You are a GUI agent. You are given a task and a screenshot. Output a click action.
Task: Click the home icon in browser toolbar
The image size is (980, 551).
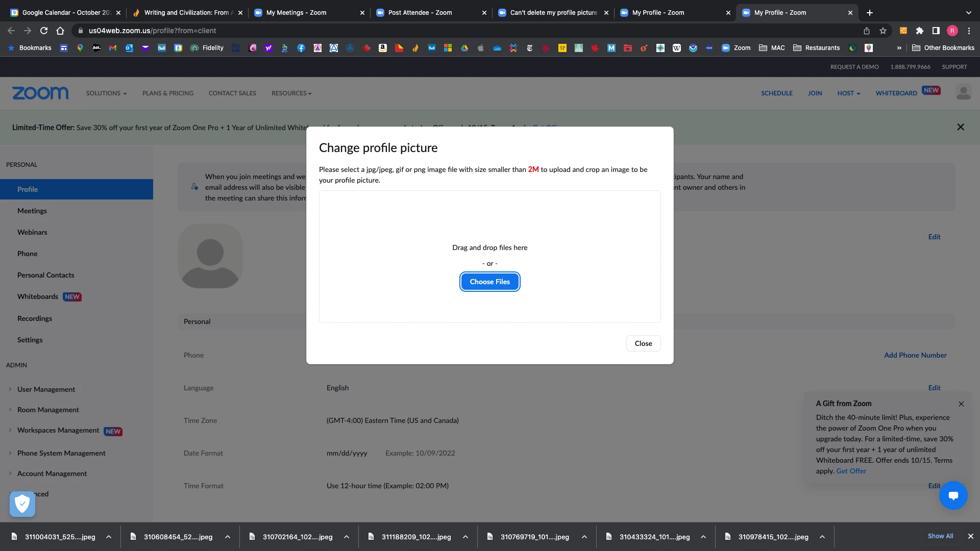[60, 31]
